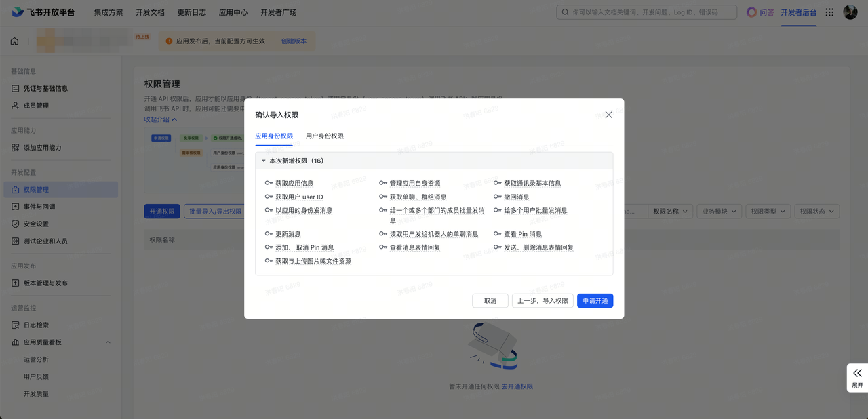The image size is (868, 419).
Task: Click the 创建版本 link
Action: pyautogui.click(x=294, y=41)
